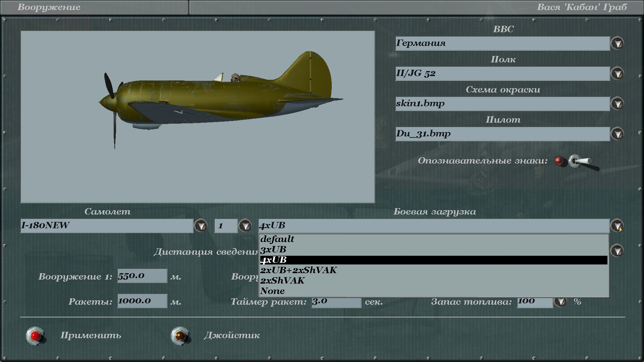Click the arrow button below the loadout arrow

[617, 251]
